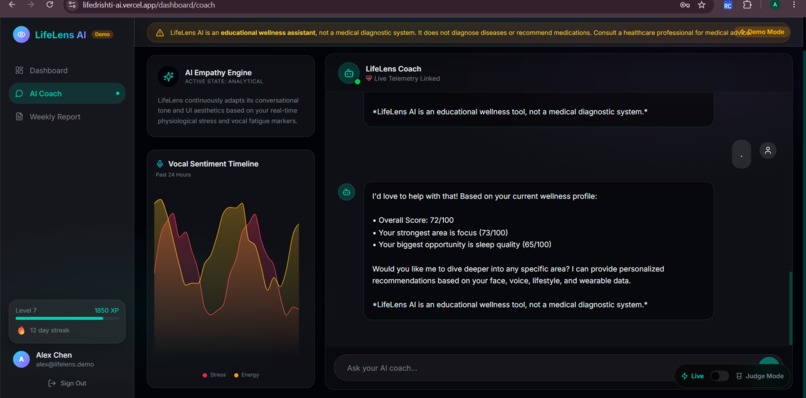The image size is (806, 398).
Task: Click the LifeLens Coach robot avatar
Action: click(349, 73)
